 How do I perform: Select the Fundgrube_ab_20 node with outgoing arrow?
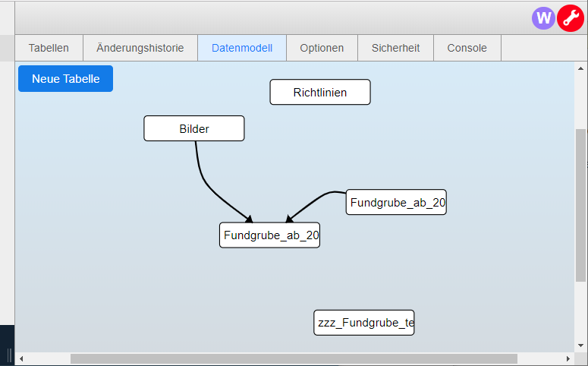(x=396, y=203)
